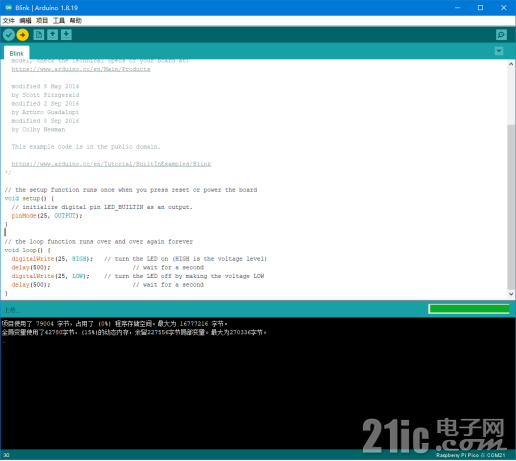Click the Upload arrow button

(23, 35)
